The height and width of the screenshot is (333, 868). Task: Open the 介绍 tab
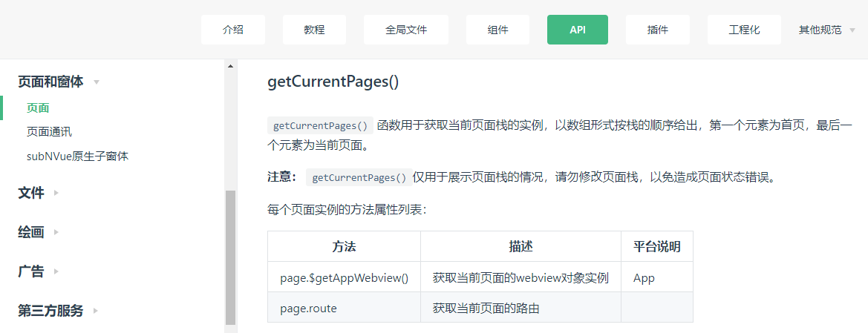(233, 30)
